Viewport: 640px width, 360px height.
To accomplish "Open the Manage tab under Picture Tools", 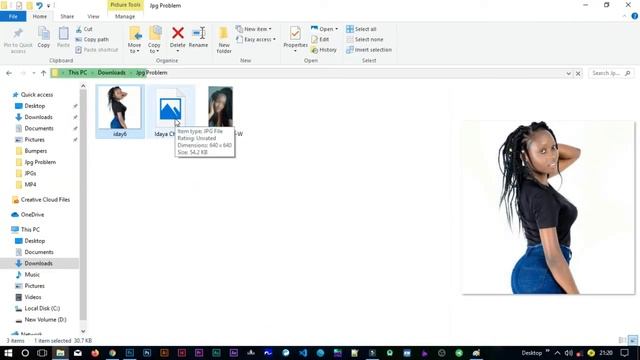I will (125, 16).
